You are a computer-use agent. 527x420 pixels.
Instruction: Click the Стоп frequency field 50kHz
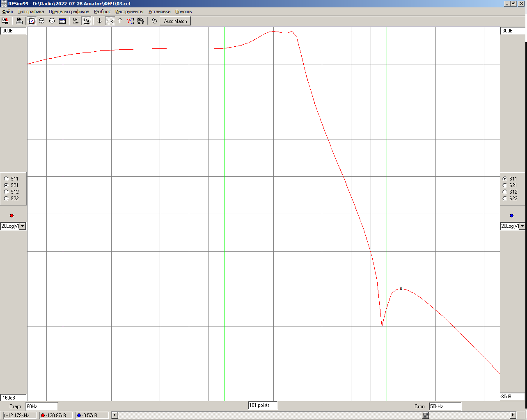point(445,406)
